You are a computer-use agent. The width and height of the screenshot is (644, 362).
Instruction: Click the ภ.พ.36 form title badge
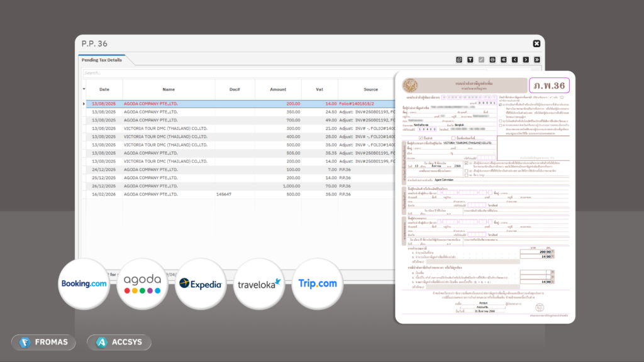549,85
